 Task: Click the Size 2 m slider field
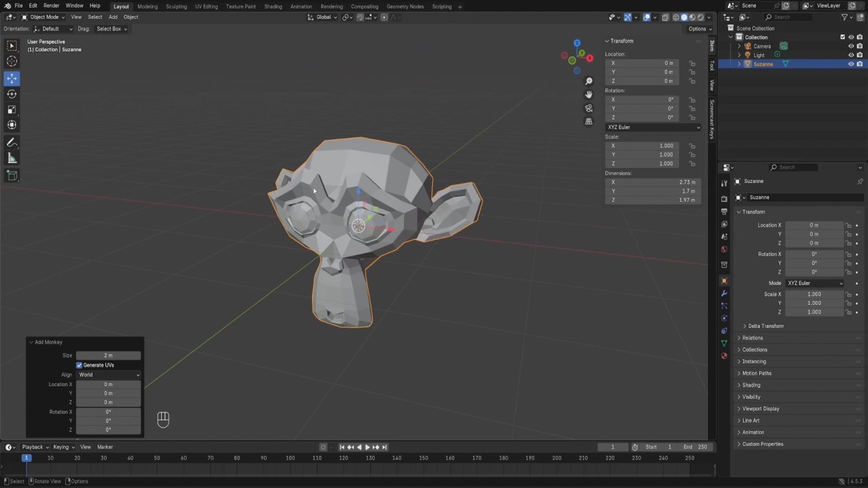pos(108,356)
